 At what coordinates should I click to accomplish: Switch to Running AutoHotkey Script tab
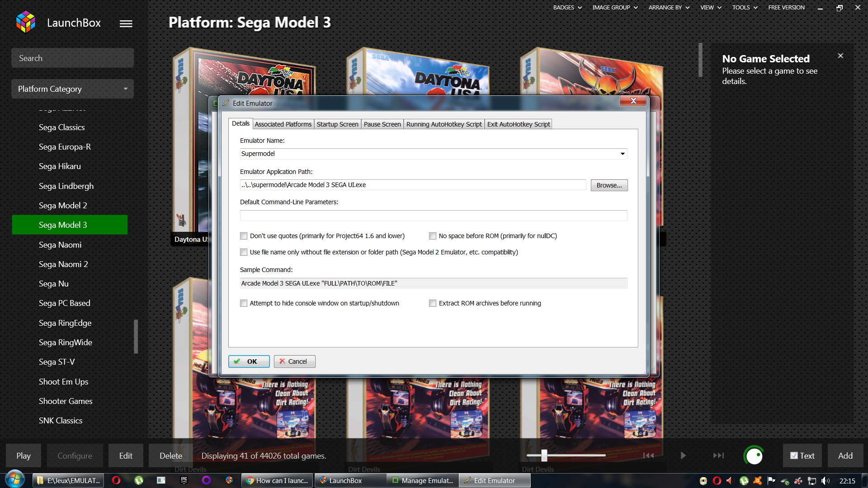(444, 124)
